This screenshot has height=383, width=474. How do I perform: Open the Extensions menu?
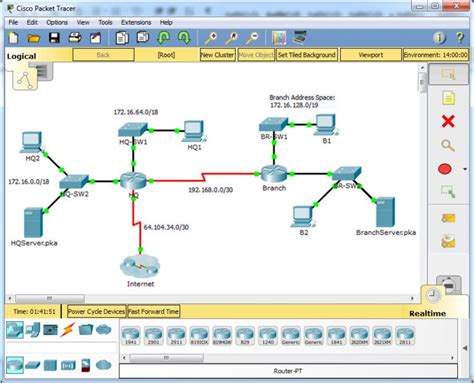point(136,22)
